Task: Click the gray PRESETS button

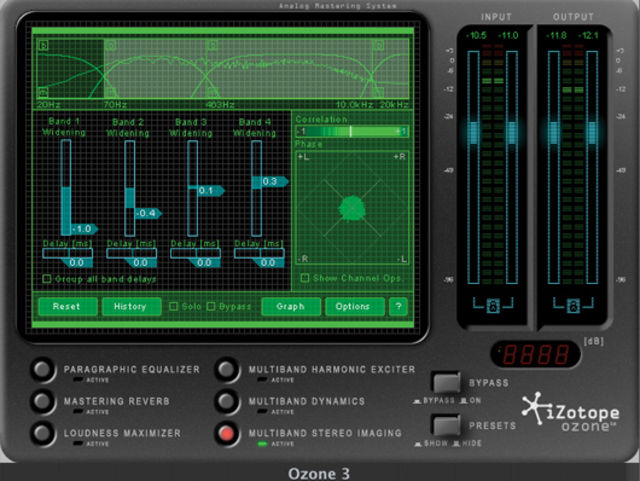Action: point(446,425)
